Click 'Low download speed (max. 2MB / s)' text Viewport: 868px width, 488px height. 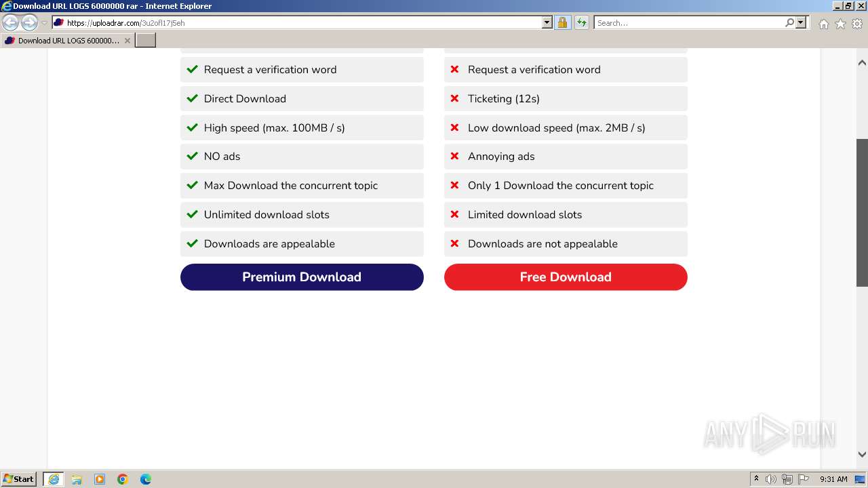pos(557,128)
